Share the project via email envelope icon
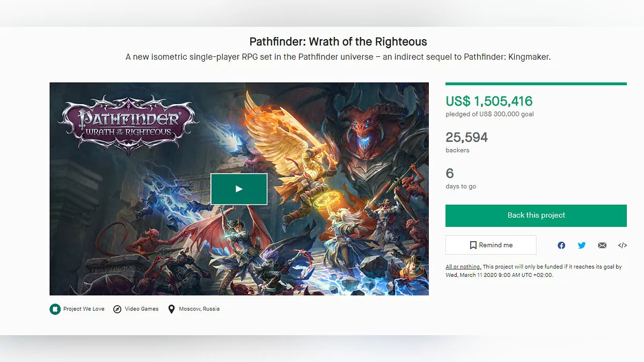The height and width of the screenshot is (362, 644). [602, 245]
